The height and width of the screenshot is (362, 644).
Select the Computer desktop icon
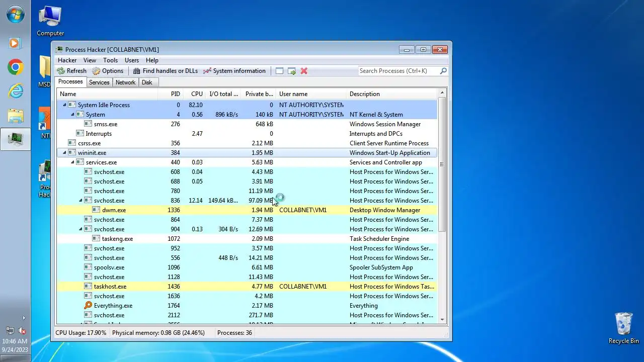tap(50, 21)
